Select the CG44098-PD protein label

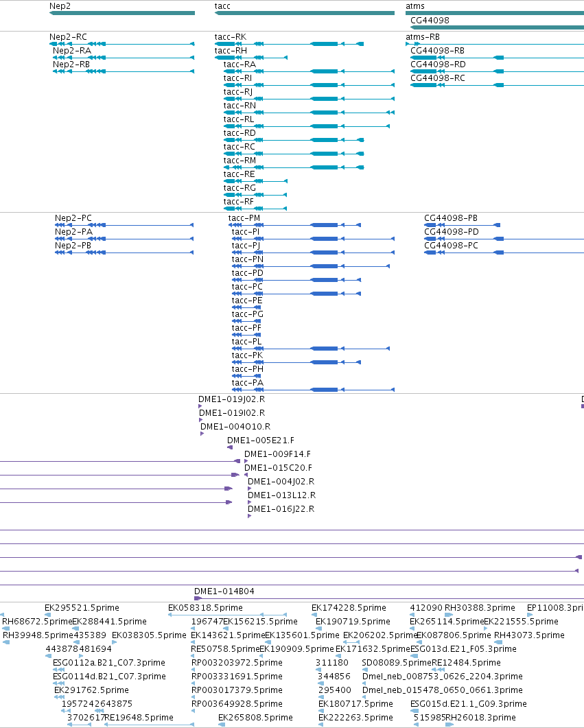(x=452, y=232)
